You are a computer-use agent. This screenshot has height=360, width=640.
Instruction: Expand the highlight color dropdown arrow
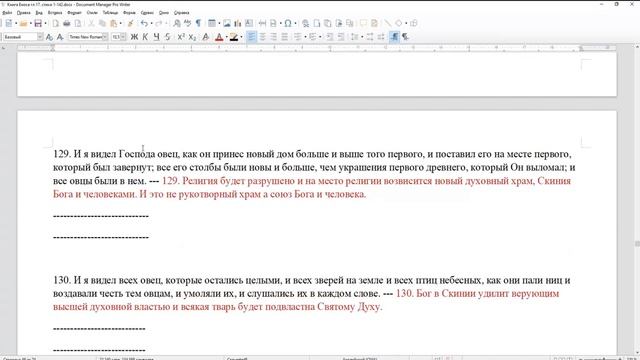(241, 37)
